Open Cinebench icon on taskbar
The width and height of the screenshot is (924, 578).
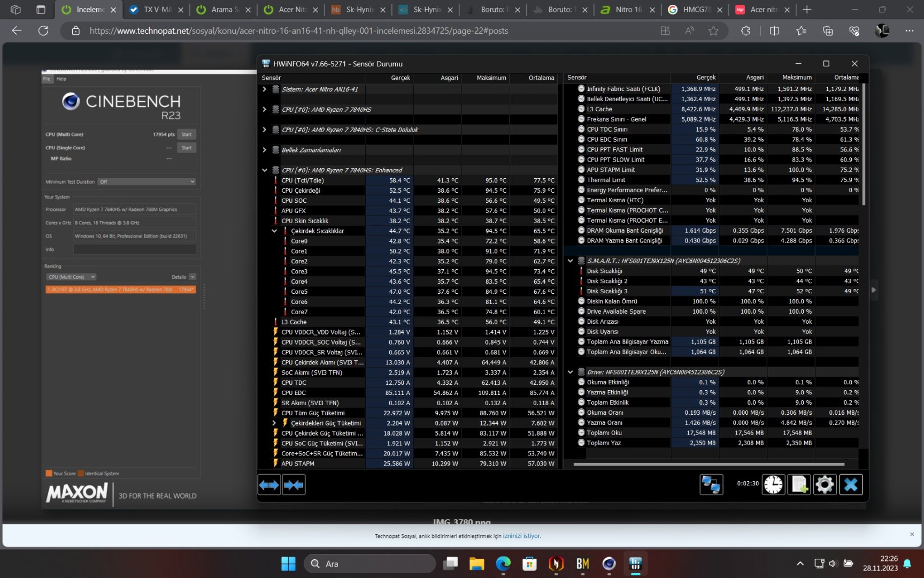609,564
